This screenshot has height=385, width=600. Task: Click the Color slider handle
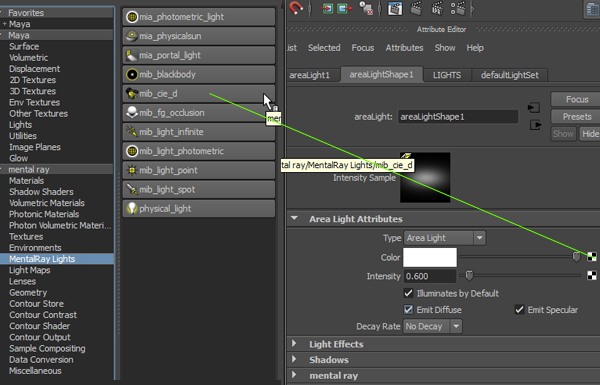(576, 257)
